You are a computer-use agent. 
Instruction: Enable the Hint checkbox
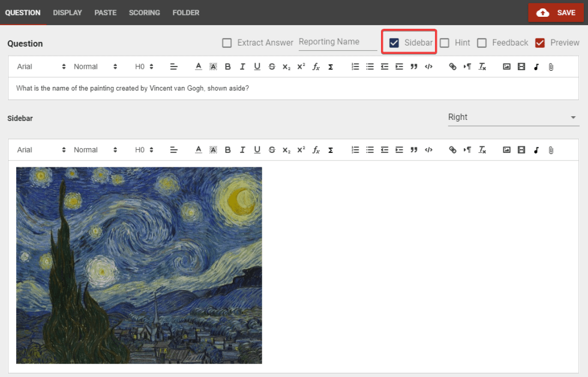(445, 43)
